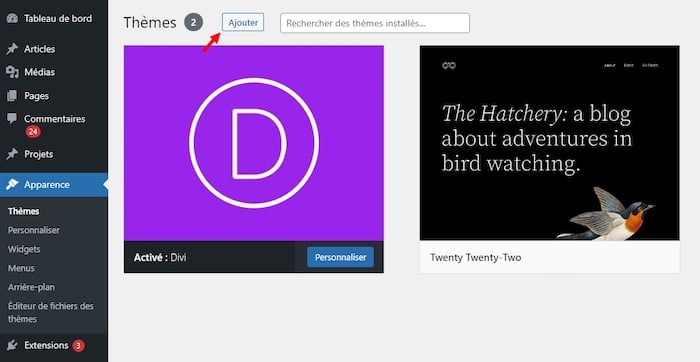Screen dimensions: 700x362
Task: Open the Menus submenu link
Action: [21, 268]
